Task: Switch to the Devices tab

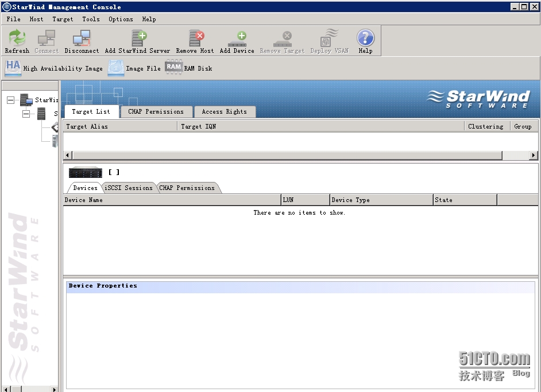Action: (85, 188)
